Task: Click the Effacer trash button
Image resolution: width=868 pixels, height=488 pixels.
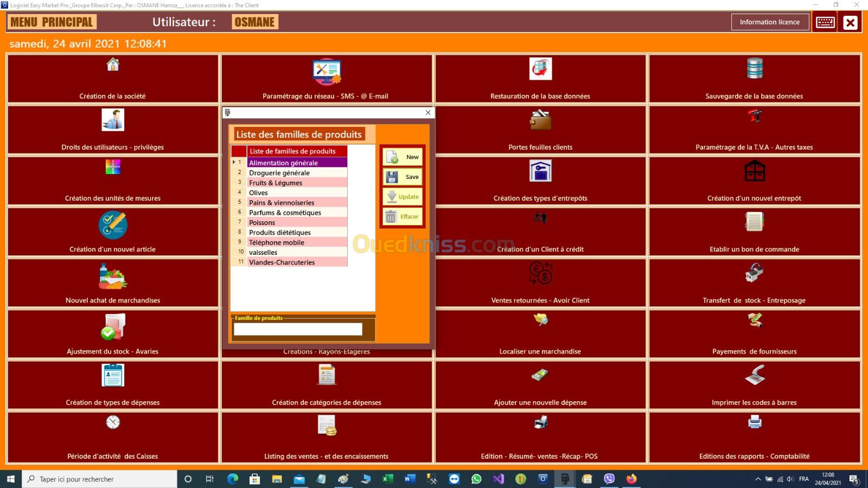Action: coord(403,217)
